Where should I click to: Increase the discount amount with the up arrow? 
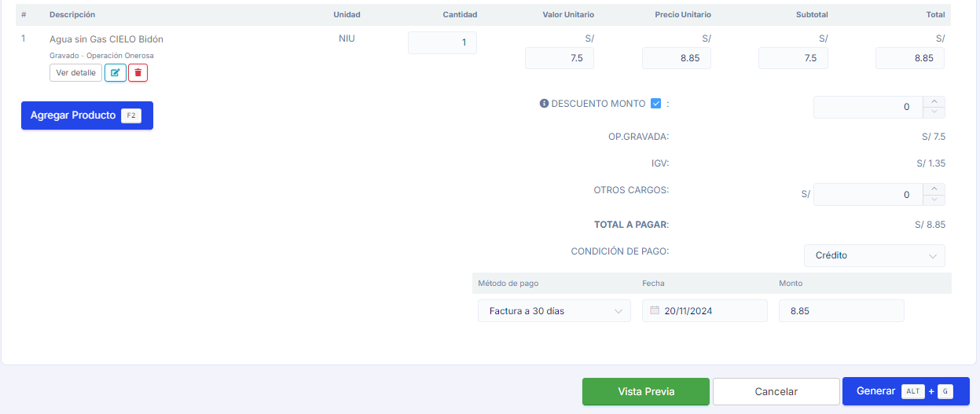934,101
